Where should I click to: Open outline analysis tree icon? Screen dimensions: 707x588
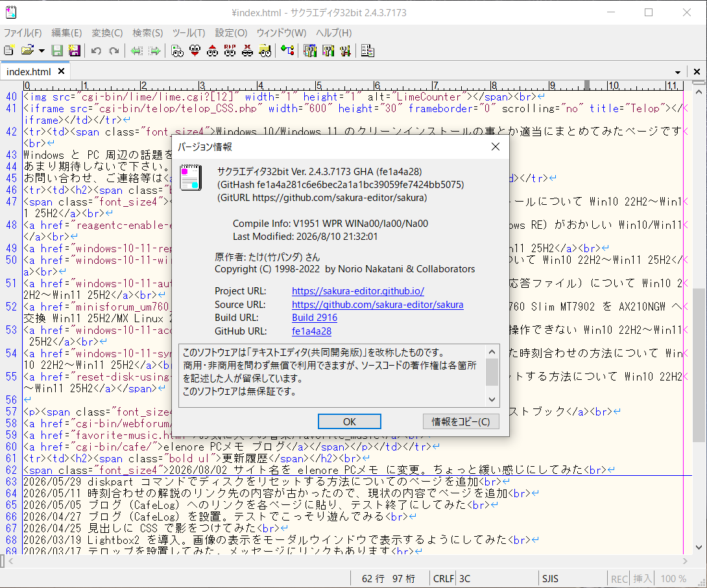tap(287, 51)
